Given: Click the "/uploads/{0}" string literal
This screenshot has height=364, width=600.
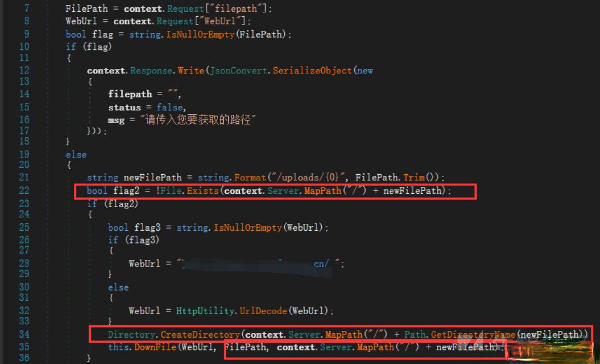Looking at the screenshot, I should pyautogui.click(x=308, y=178).
